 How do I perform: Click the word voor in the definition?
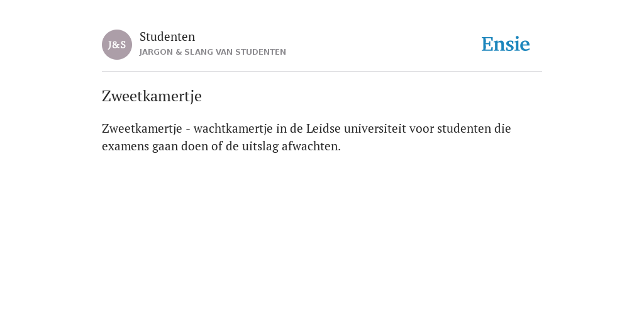(422, 128)
